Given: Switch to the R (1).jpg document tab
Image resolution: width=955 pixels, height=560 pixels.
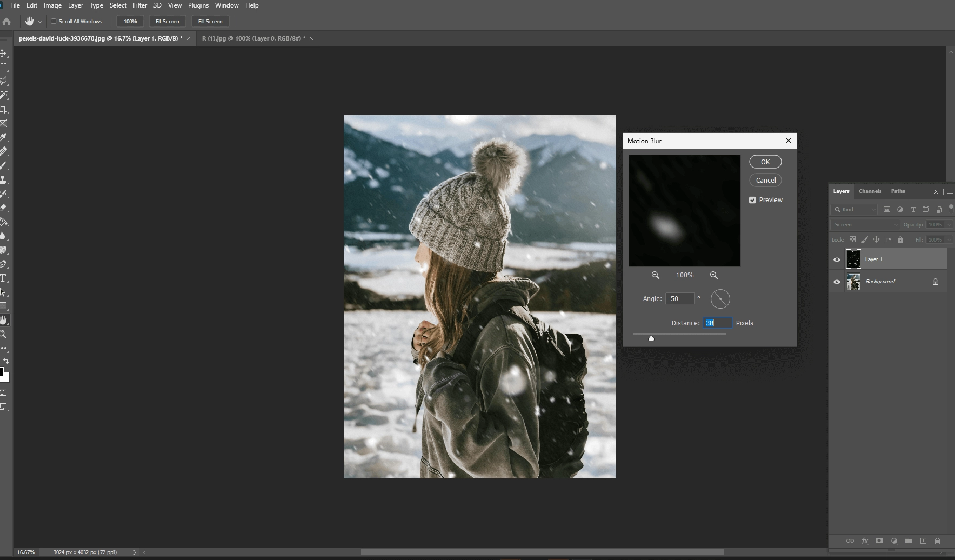Looking at the screenshot, I should click(258, 38).
